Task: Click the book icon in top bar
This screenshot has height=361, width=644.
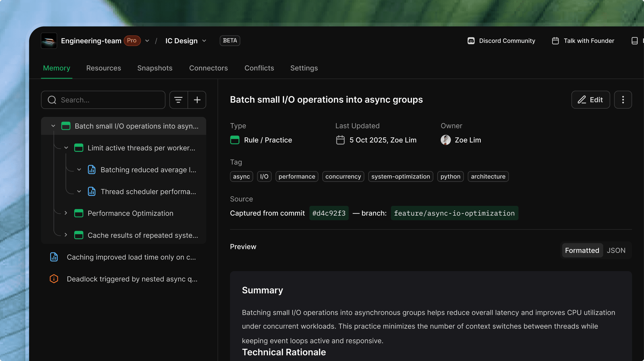Action: [x=634, y=41]
